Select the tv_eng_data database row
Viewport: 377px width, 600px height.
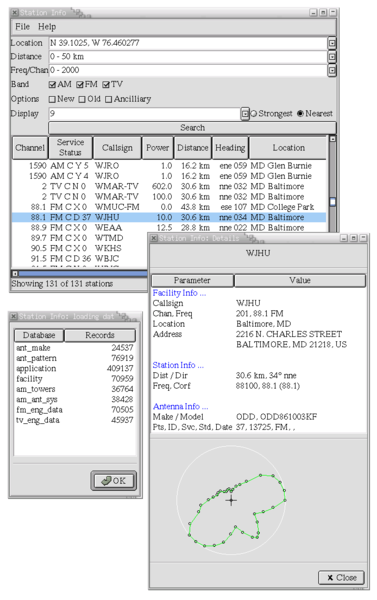(75, 421)
